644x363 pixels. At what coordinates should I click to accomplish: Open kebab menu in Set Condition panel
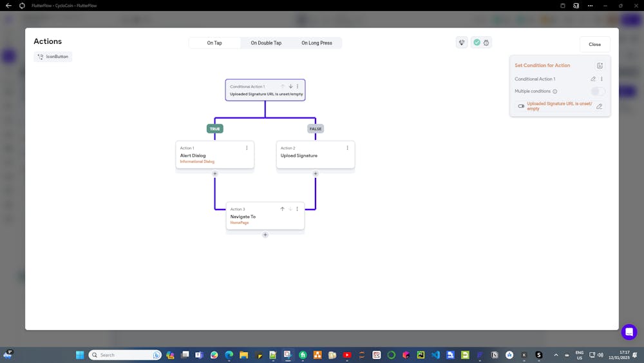[601, 79]
